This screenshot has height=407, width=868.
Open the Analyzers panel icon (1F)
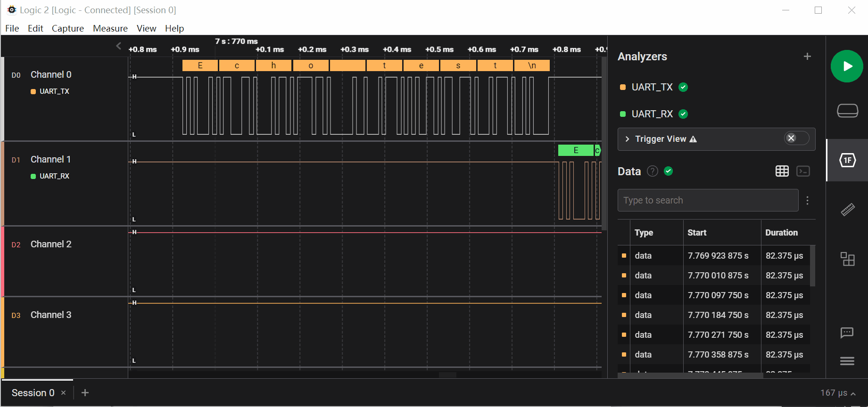click(x=847, y=160)
